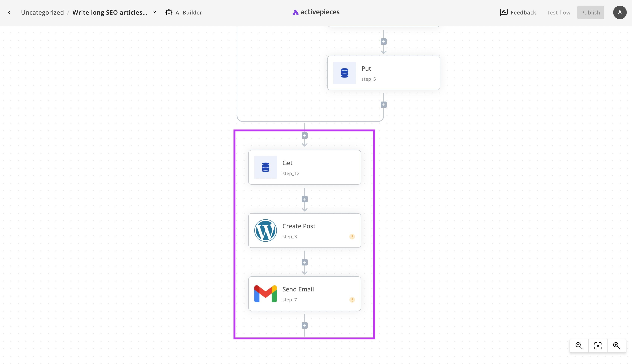
Task: Click the Feedback chat icon
Action: (504, 12)
